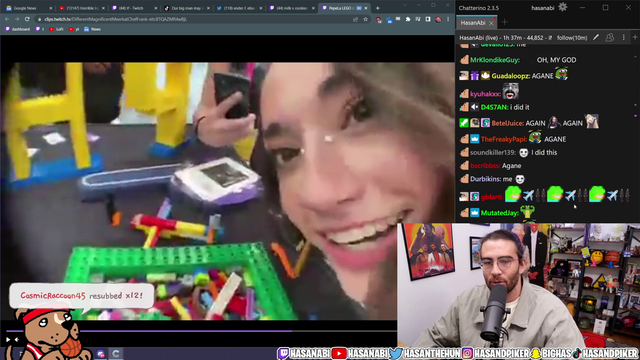Click username kyuhalooc in chat
The height and width of the screenshot is (360, 640).
486,94
